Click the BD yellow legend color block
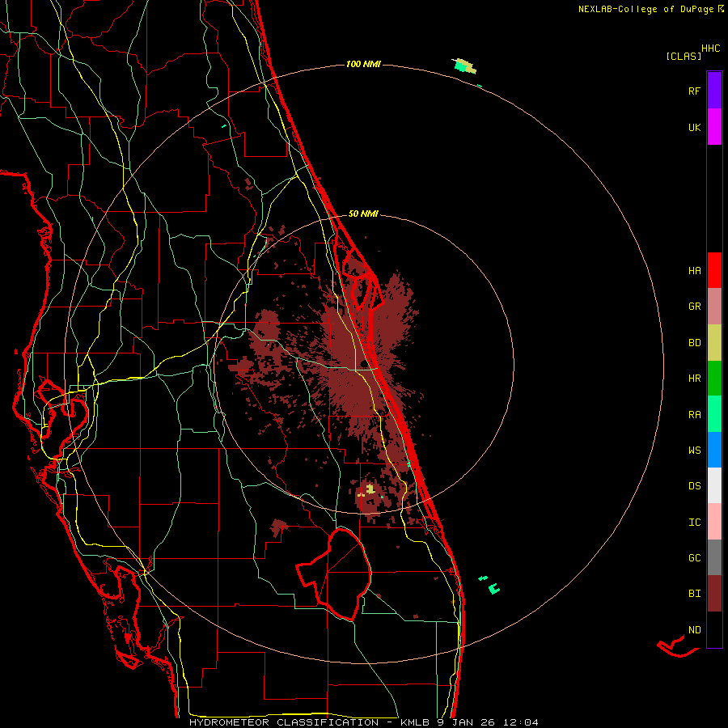Viewport: 728px width, 728px height. (x=714, y=343)
